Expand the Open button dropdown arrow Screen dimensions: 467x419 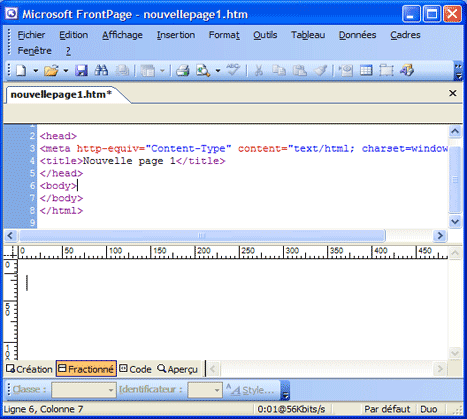(66, 71)
